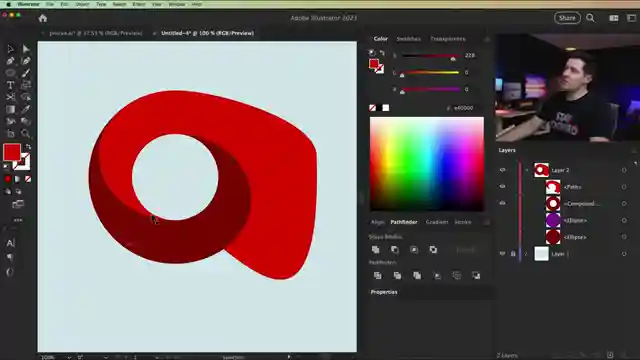Click the green G slider track
This screenshot has width=640, height=360.
(x=431, y=73)
